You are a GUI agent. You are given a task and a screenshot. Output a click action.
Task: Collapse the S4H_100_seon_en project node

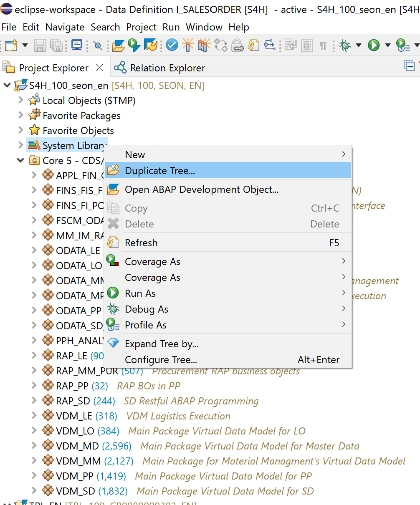coord(7,86)
